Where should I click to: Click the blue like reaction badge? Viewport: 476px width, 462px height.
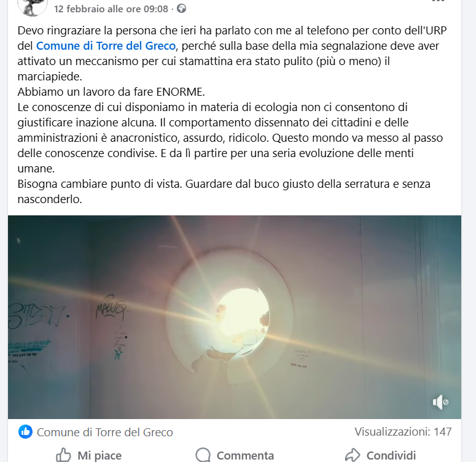point(26,432)
